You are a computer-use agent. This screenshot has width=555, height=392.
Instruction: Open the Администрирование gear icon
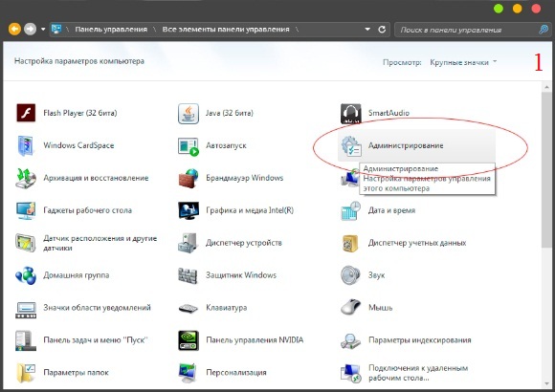351,146
